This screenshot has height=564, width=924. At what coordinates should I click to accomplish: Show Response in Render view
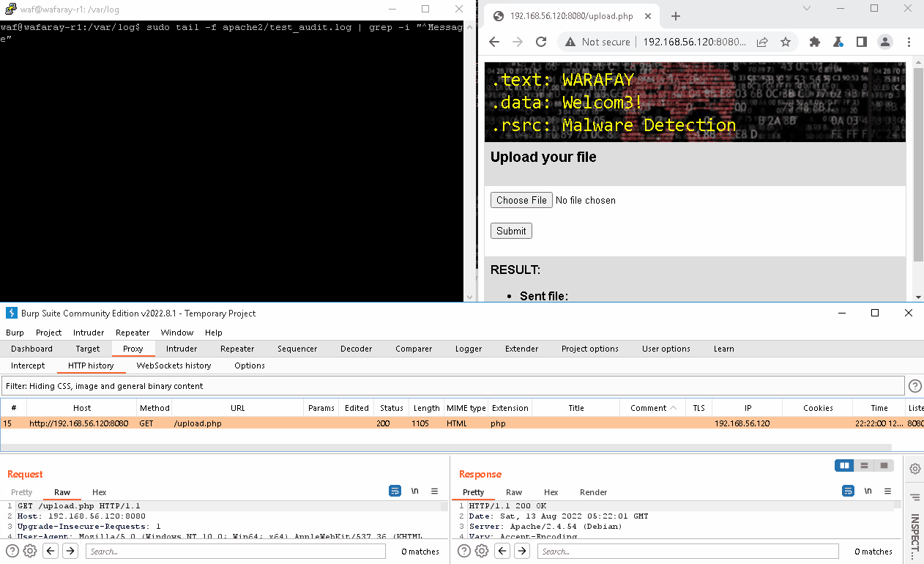coord(594,492)
